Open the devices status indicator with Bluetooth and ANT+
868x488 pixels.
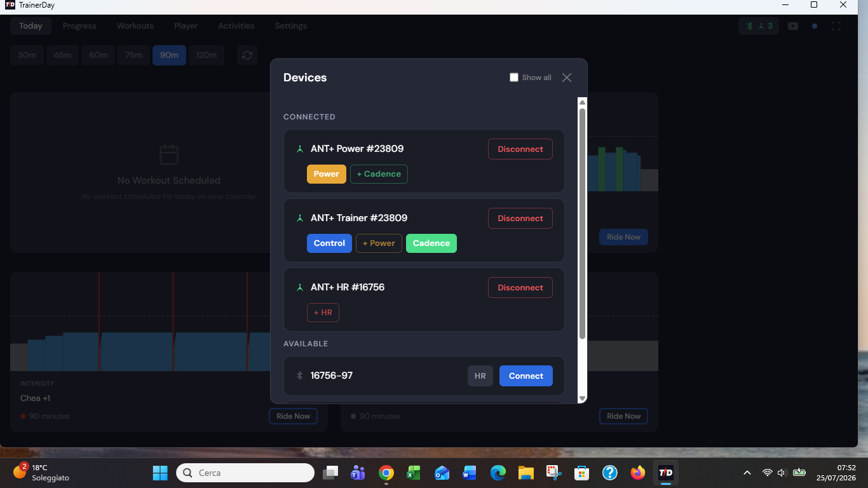pyautogui.click(x=759, y=26)
